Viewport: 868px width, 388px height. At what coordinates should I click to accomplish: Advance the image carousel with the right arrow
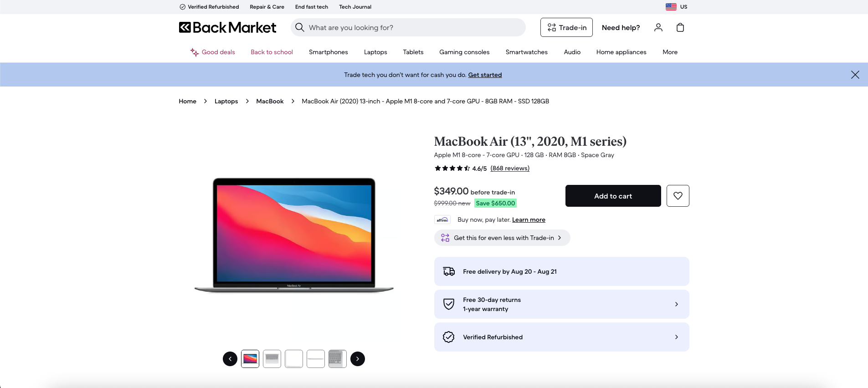(357, 358)
